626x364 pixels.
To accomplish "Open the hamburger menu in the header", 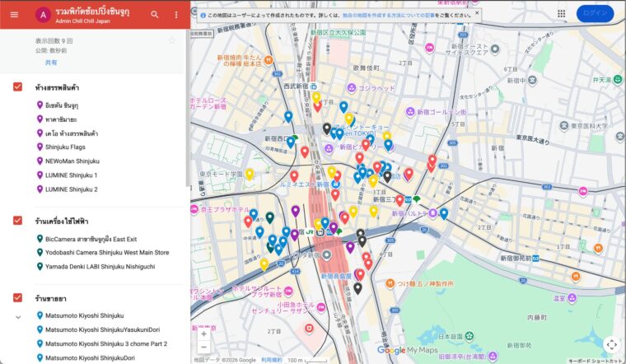I will pos(14,14).
